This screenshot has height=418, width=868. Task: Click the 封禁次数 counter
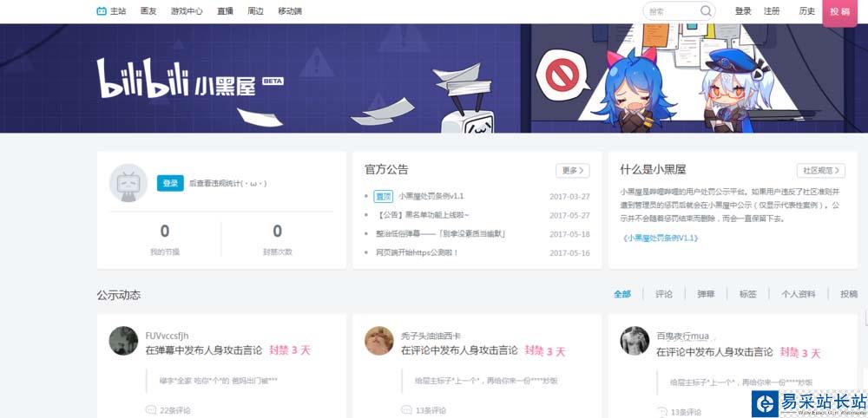pyautogui.click(x=278, y=238)
